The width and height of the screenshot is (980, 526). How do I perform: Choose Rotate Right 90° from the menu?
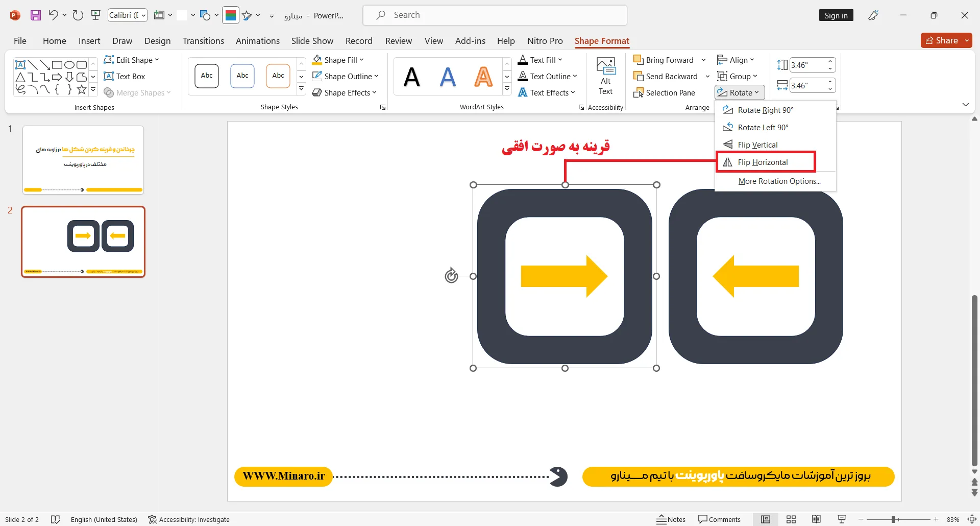point(775,110)
